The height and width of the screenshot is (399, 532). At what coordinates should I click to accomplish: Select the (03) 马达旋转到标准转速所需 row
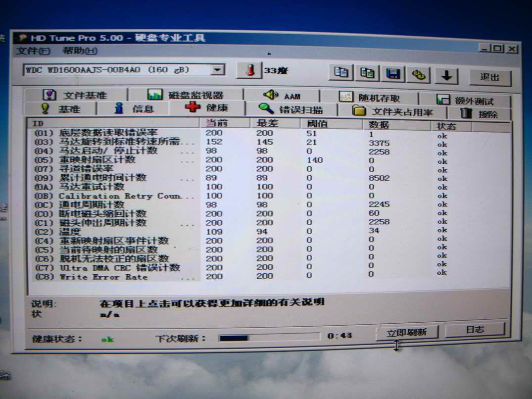pyautogui.click(x=268, y=142)
